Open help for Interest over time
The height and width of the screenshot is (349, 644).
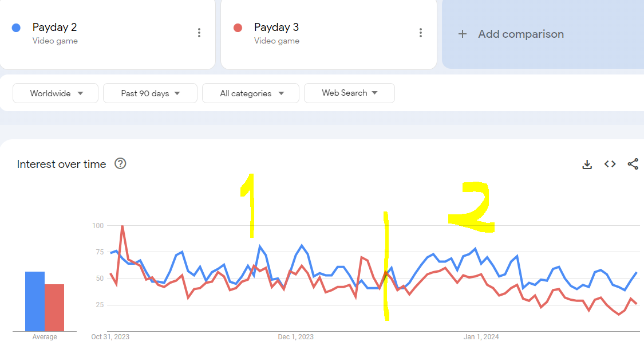(120, 163)
